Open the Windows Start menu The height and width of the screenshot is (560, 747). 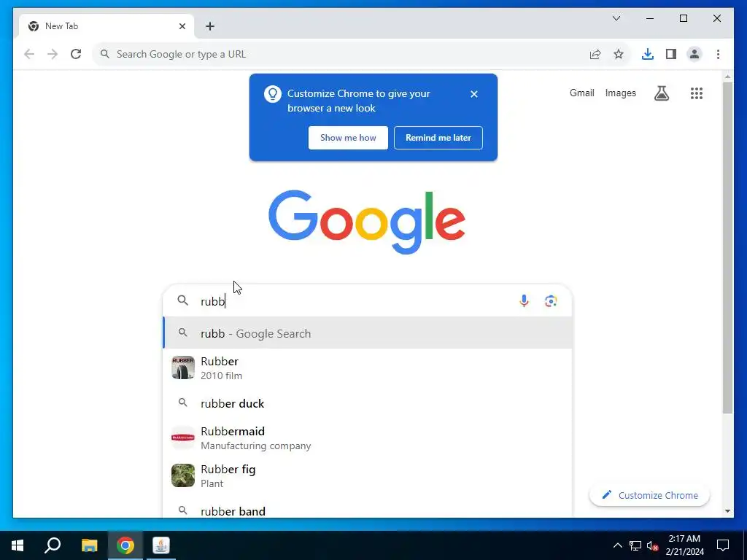[x=18, y=545]
